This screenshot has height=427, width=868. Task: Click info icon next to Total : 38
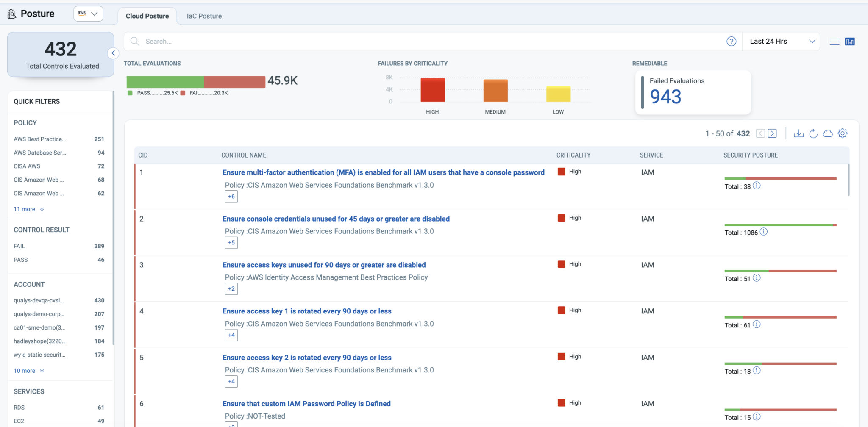pos(757,186)
